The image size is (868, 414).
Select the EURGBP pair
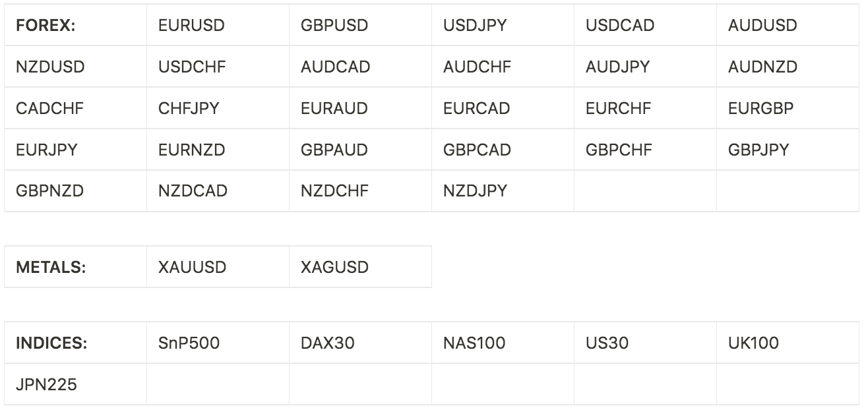(x=788, y=108)
